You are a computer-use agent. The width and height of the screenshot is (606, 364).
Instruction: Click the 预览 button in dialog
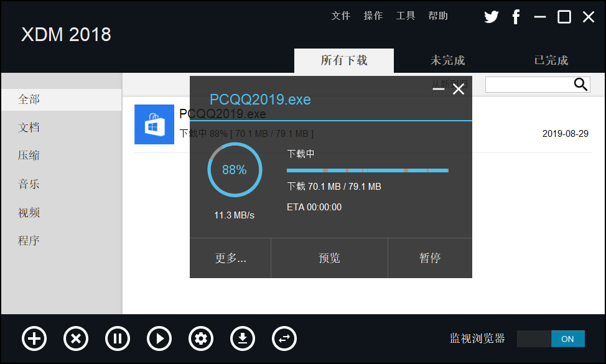(329, 258)
